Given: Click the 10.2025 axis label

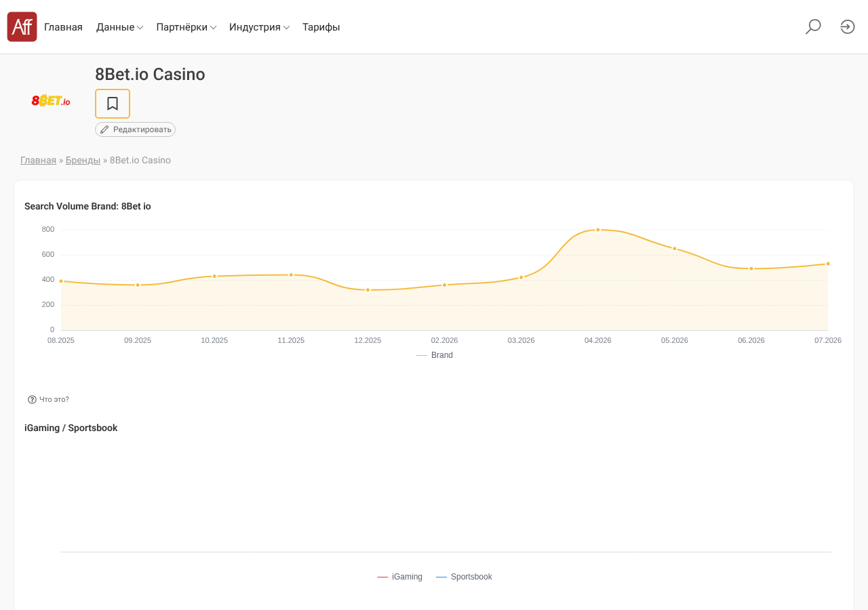Looking at the screenshot, I should pyautogui.click(x=214, y=340).
